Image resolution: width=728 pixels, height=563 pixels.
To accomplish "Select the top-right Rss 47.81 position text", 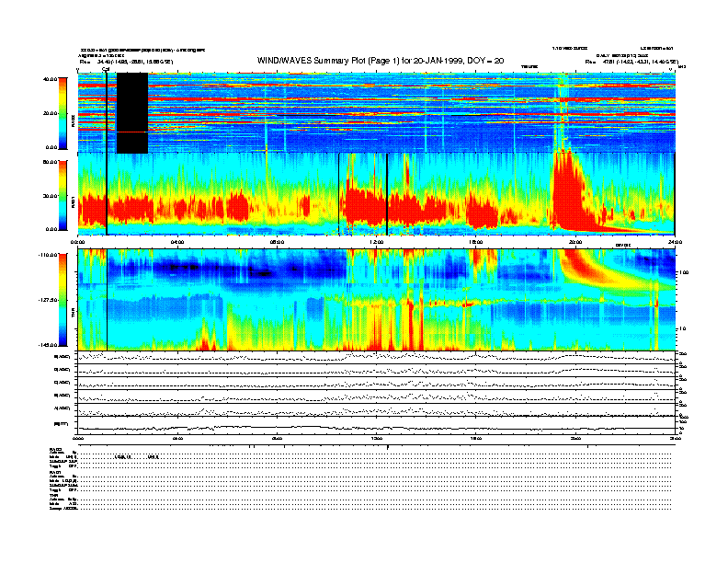I will pos(631,62).
